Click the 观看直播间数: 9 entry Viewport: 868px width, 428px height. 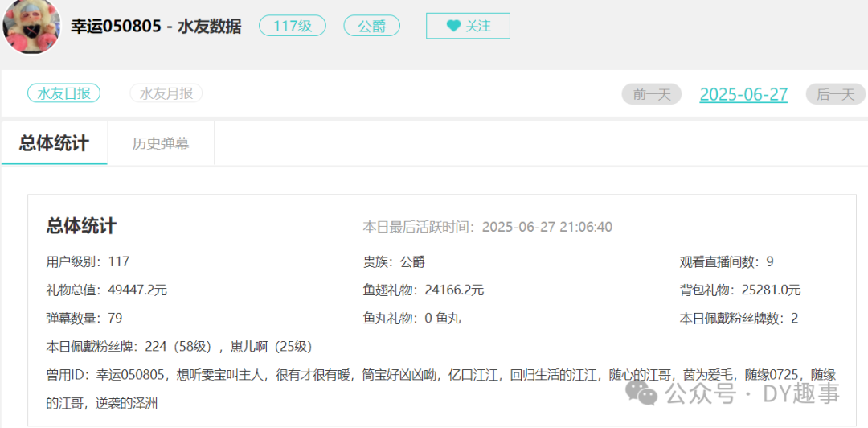pos(727,261)
